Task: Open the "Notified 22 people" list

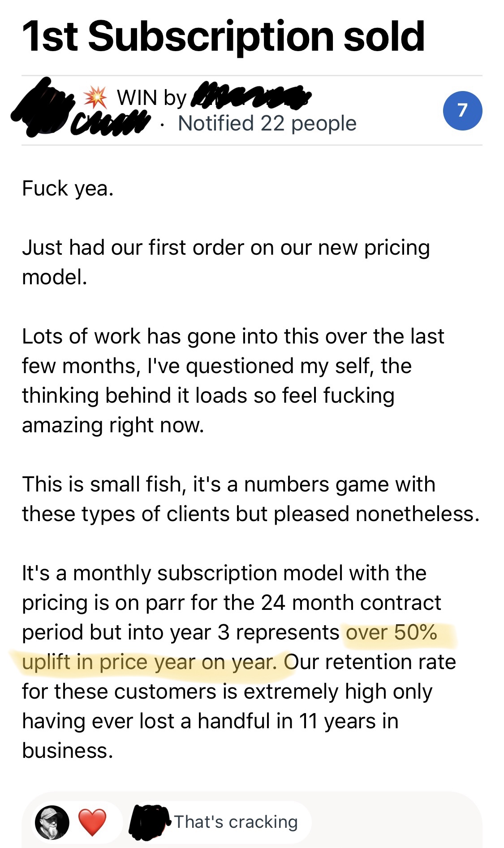Action: point(267,123)
